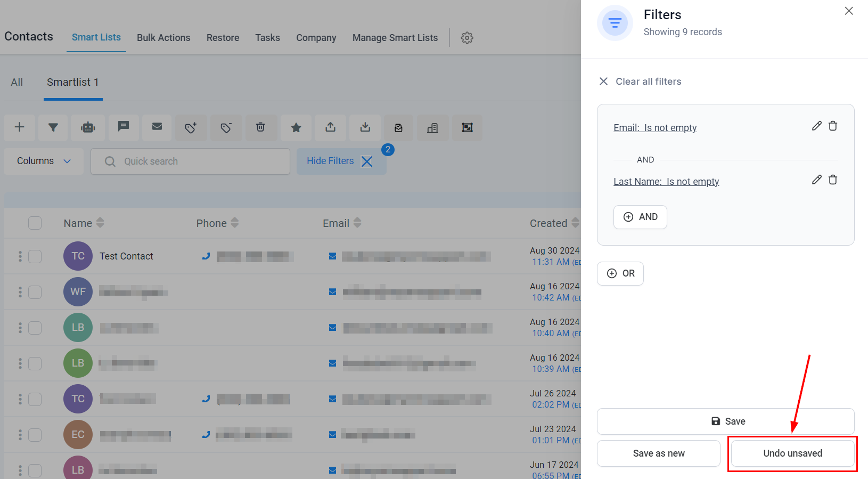This screenshot has width=868, height=479.
Task: Click Hide Filters button
Action: pyautogui.click(x=341, y=161)
